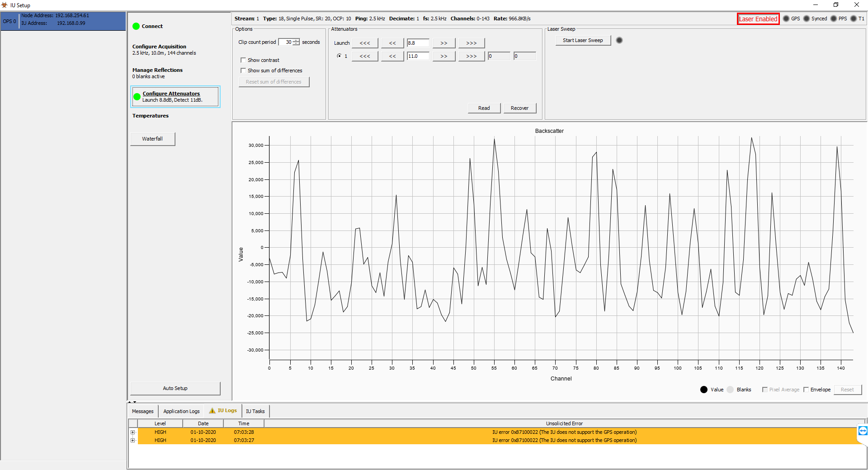This screenshot has height=470, width=868.
Task: Toggle the Envelope checkbox below the chart
Action: click(x=807, y=390)
